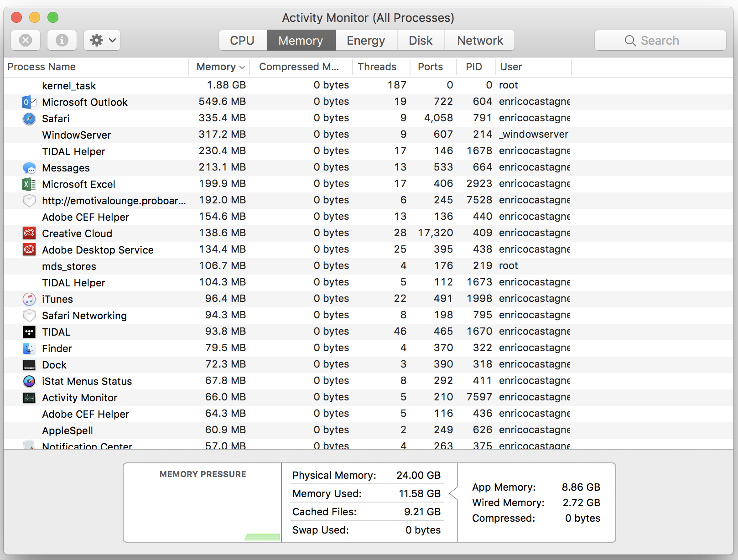Viewport: 738px width, 560px height.
Task: Switch to the CPU tab
Action: coord(243,40)
